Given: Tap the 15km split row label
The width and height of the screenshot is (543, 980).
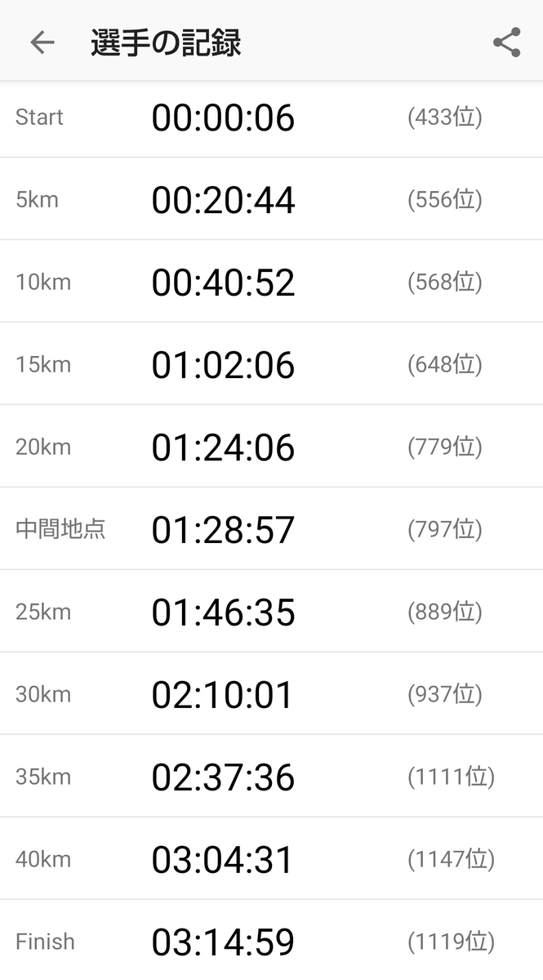Looking at the screenshot, I should pos(43,365).
